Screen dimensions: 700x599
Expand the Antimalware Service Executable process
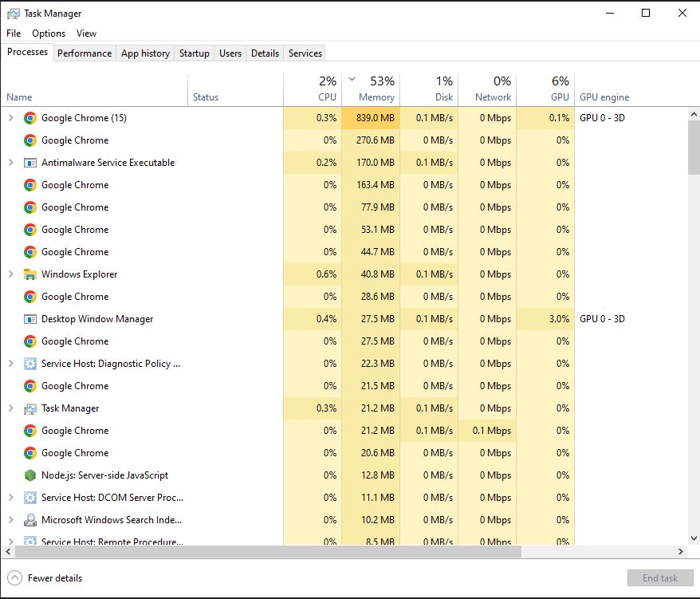[x=10, y=163]
